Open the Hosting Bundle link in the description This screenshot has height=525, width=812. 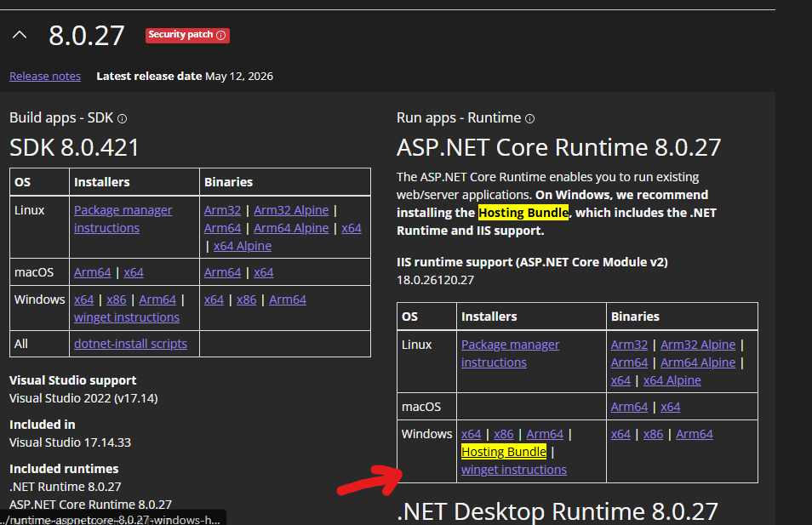pyautogui.click(x=523, y=213)
